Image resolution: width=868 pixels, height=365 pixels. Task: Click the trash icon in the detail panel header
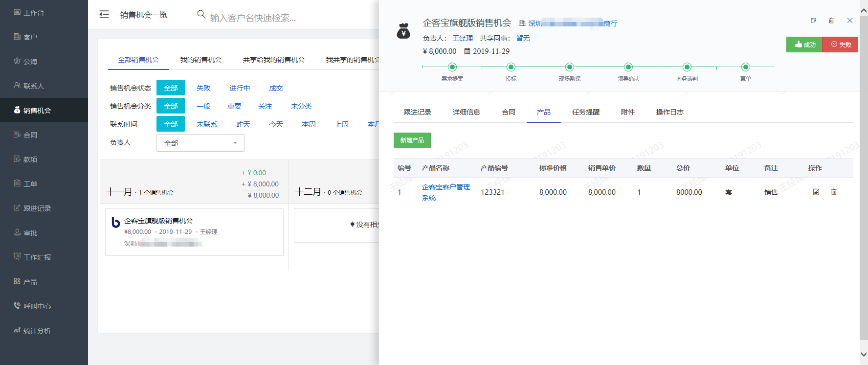(x=831, y=21)
